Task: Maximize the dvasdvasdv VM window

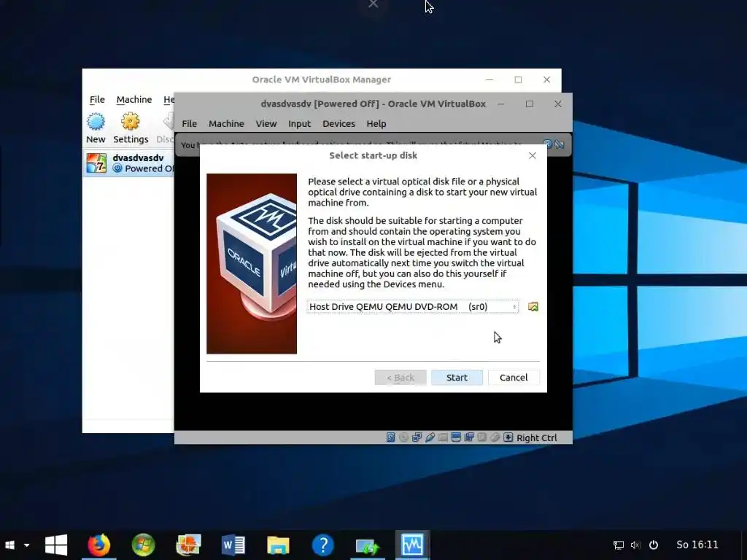Action: [x=530, y=104]
